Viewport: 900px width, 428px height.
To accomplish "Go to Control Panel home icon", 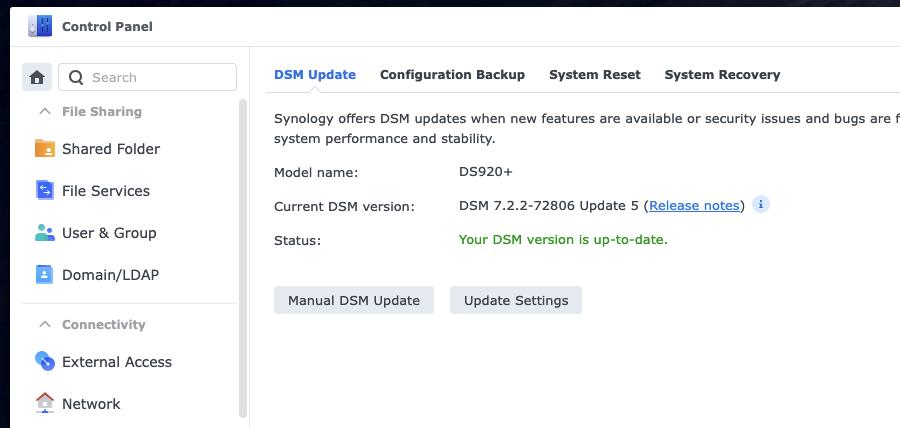I will [37, 77].
